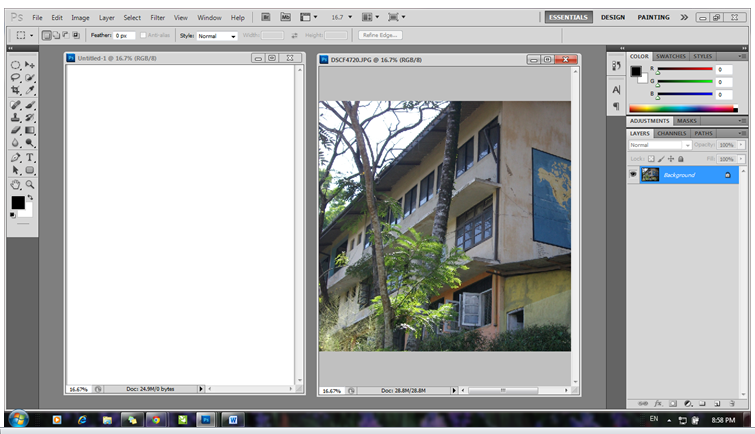
Task: Select the Type tool
Action: [x=30, y=158]
